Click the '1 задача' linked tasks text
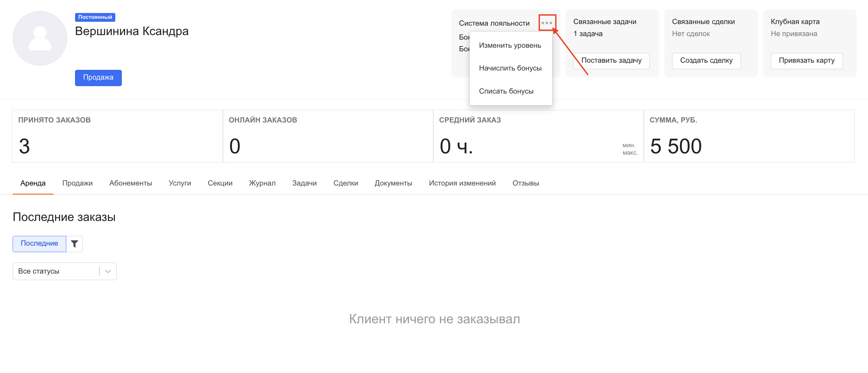 tap(588, 34)
